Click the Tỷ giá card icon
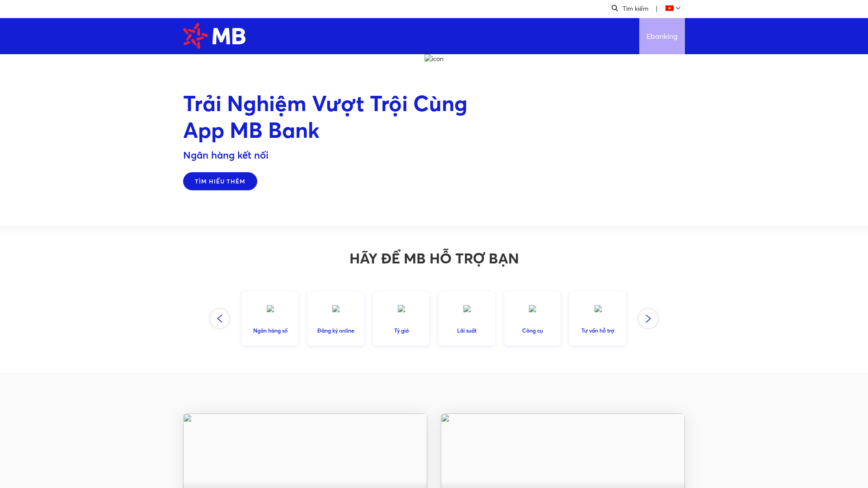The image size is (868, 488). (401, 309)
